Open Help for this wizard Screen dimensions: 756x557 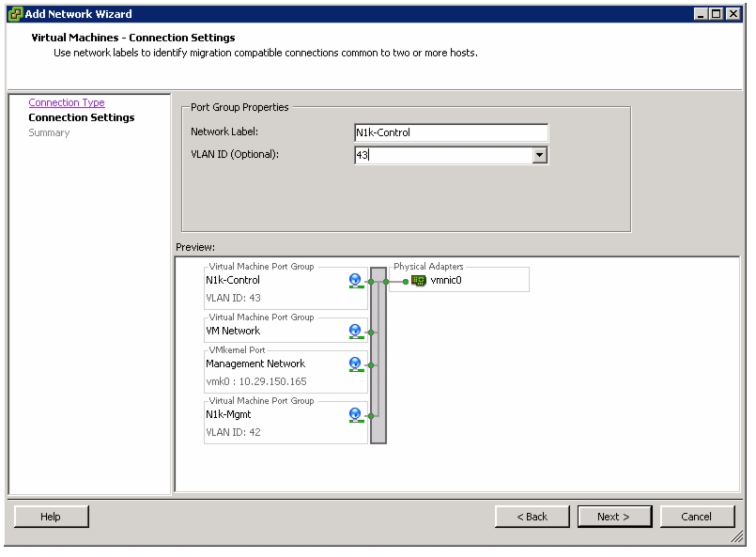(x=51, y=517)
